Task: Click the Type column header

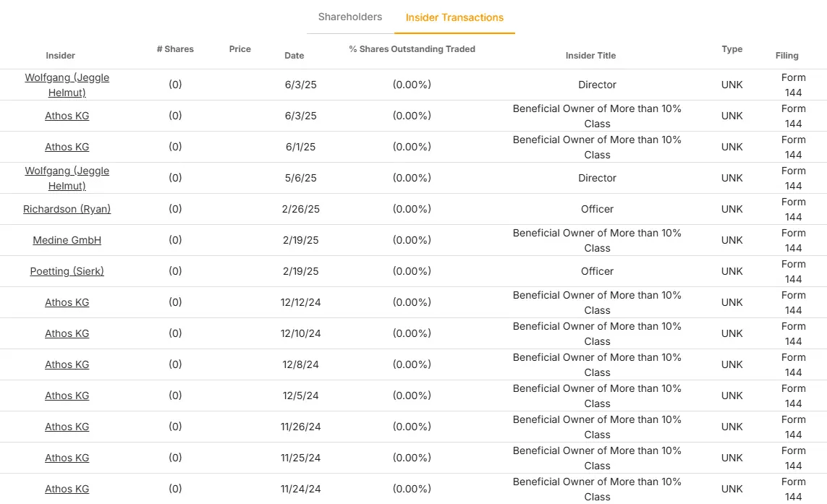Action: point(732,49)
